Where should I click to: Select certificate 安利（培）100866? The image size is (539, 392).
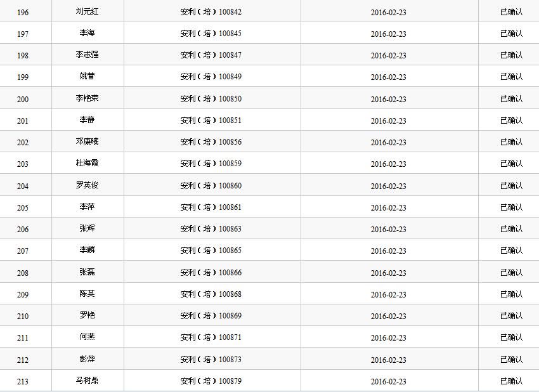pos(211,273)
